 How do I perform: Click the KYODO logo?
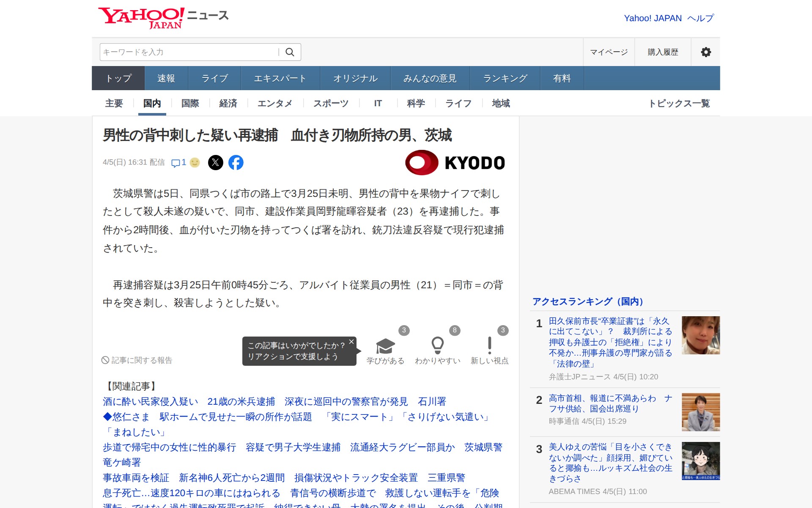[455, 163]
